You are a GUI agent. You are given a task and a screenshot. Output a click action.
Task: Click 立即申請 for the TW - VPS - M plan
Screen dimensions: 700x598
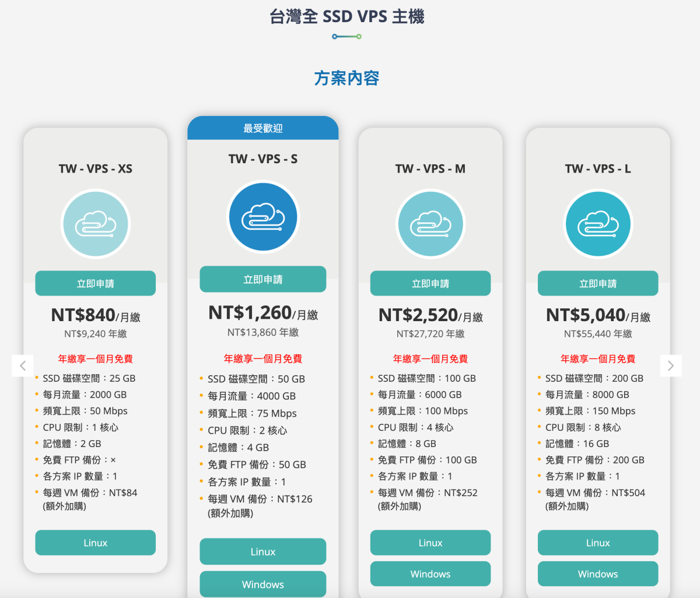pyautogui.click(x=430, y=283)
